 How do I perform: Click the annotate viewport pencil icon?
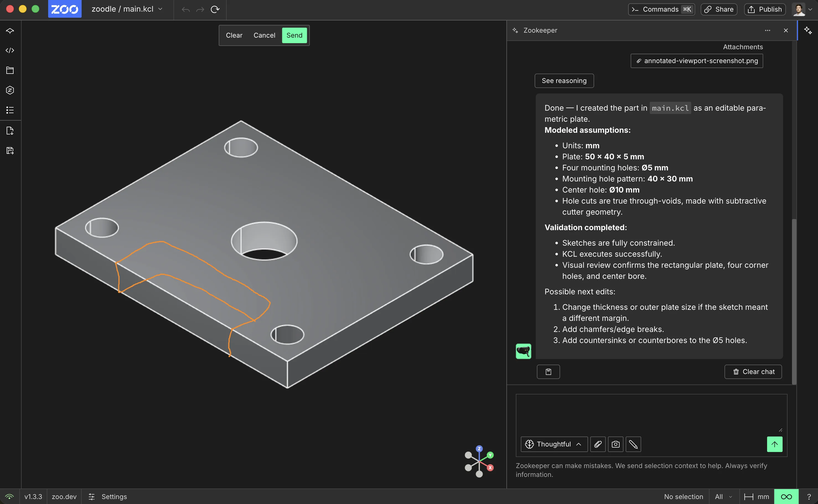(633, 444)
